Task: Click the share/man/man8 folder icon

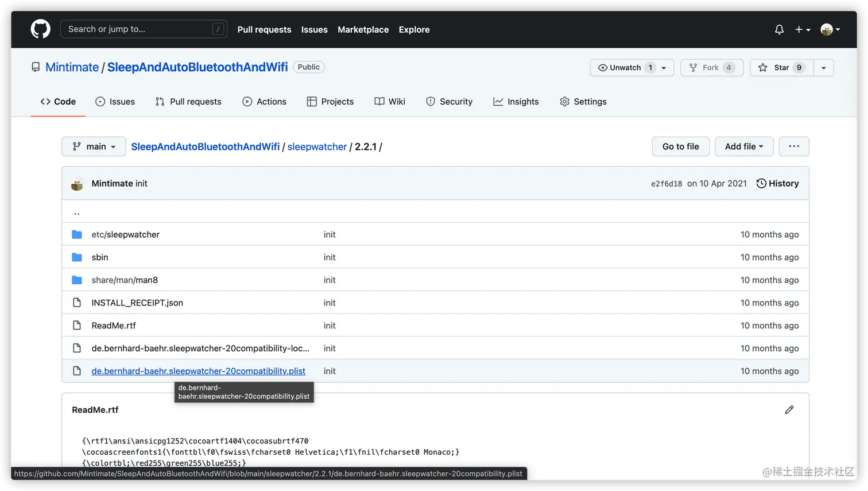Action: [x=77, y=280]
